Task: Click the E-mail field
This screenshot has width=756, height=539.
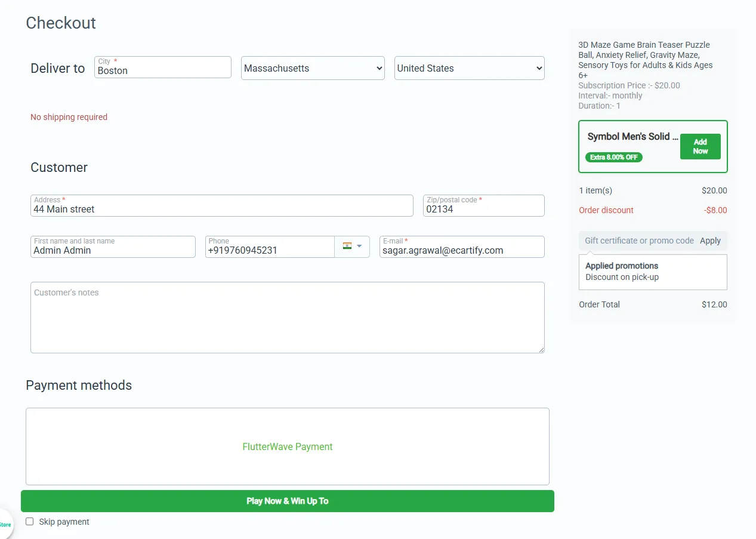Action: [462, 247]
